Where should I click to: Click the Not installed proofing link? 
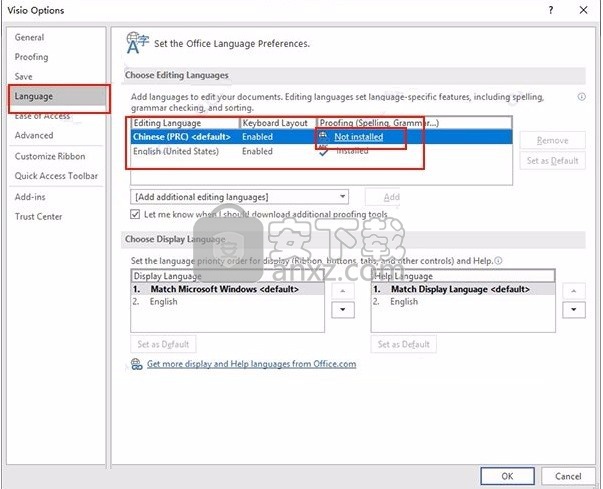[x=358, y=137]
